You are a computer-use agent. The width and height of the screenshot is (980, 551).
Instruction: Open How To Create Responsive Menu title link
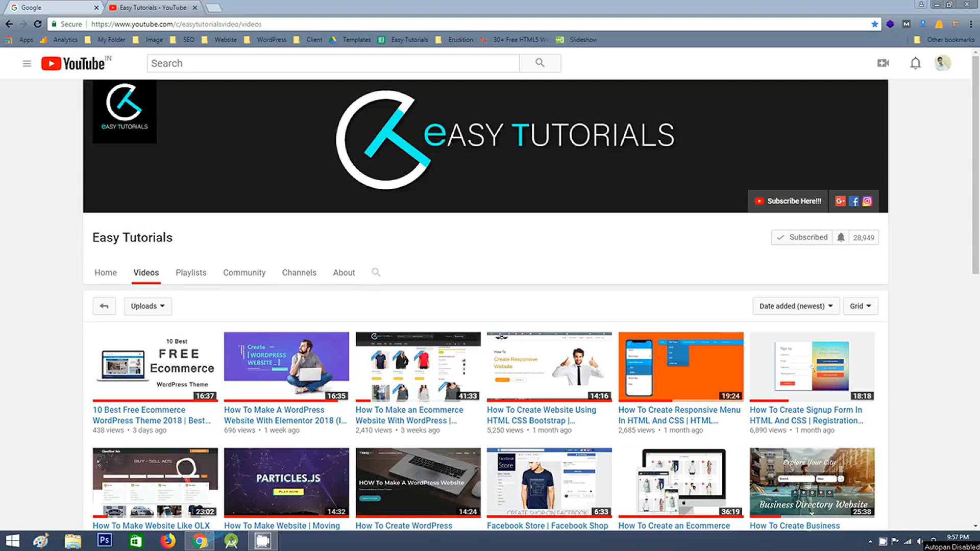(x=679, y=415)
